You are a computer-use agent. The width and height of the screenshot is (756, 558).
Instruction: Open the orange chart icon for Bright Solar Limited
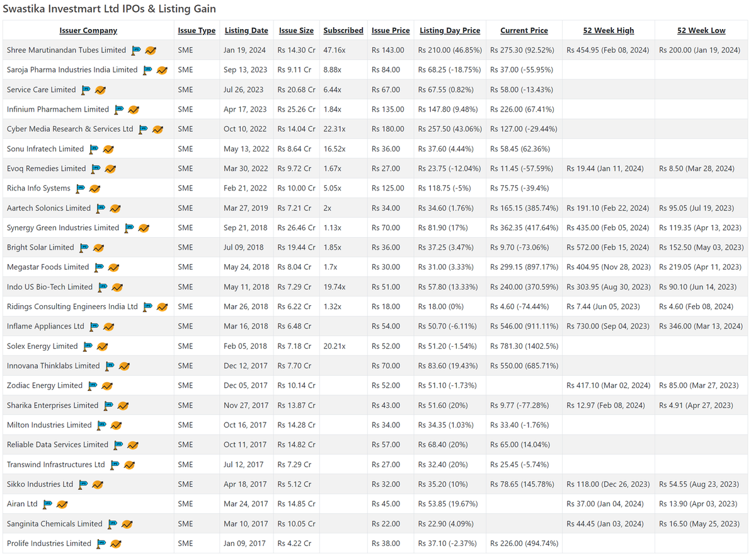pos(98,248)
